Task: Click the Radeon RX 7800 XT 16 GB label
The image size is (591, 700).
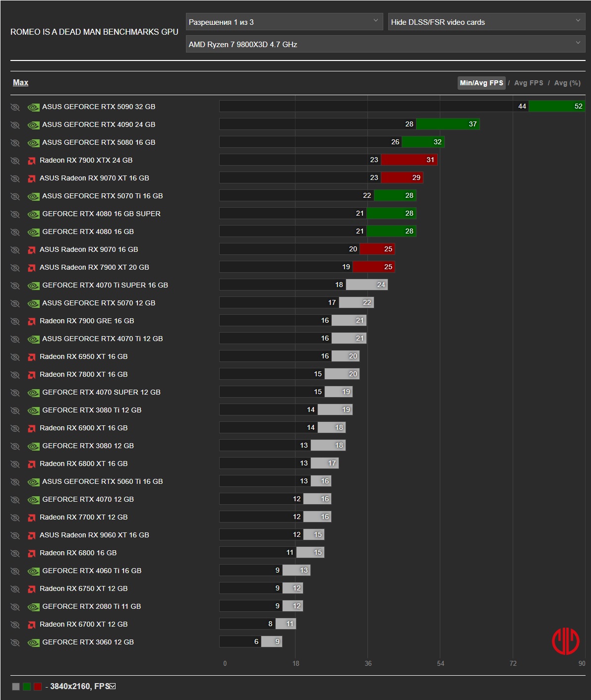Action: point(83,374)
